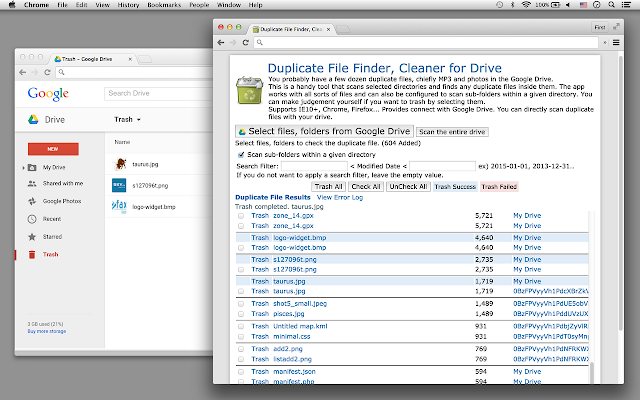Check the pisces.jpg checkbox
The height and width of the screenshot is (400, 640).
pyautogui.click(x=241, y=314)
